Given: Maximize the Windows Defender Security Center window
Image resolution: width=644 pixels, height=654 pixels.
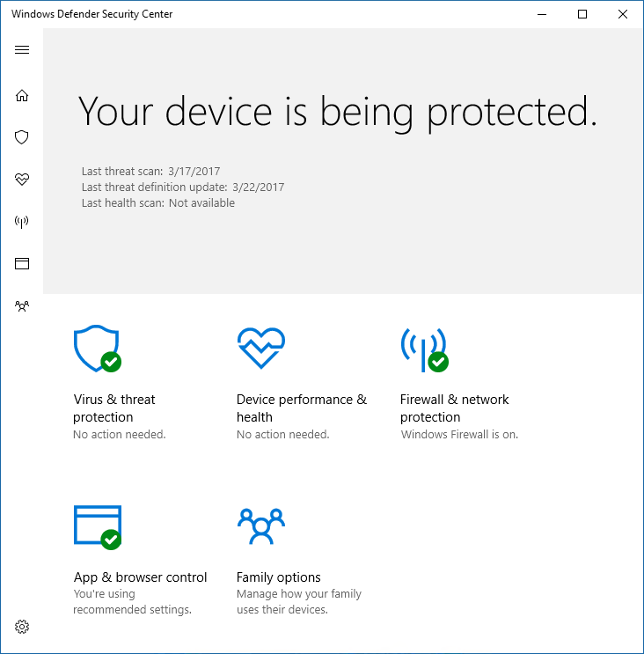Looking at the screenshot, I should [582, 14].
